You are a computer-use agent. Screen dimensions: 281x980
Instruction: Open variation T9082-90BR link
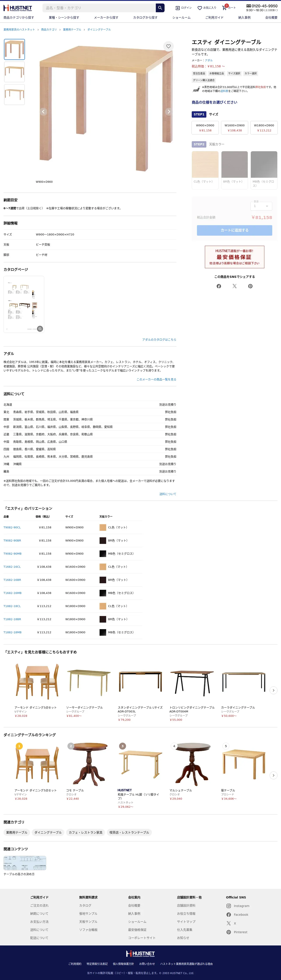tap(12, 540)
